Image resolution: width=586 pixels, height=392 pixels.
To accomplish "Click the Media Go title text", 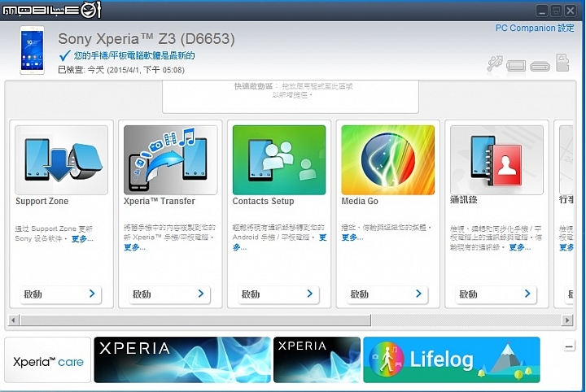I will [360, 201].
